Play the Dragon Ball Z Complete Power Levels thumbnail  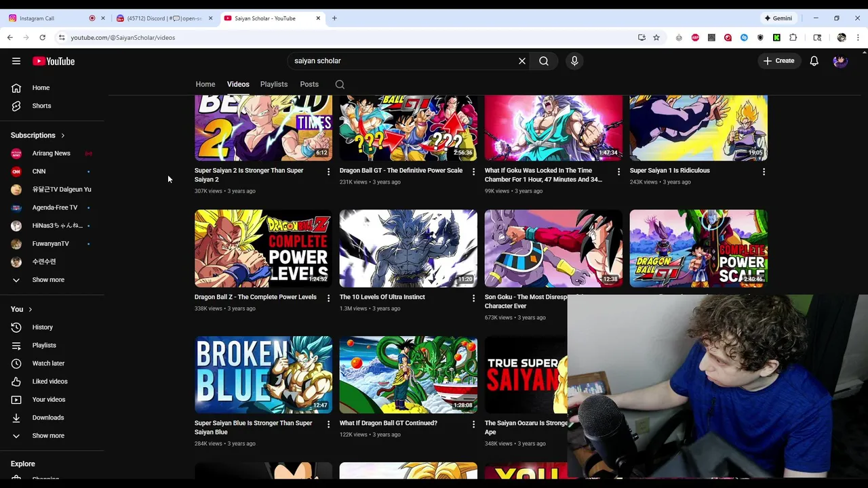tap(263, 248)
